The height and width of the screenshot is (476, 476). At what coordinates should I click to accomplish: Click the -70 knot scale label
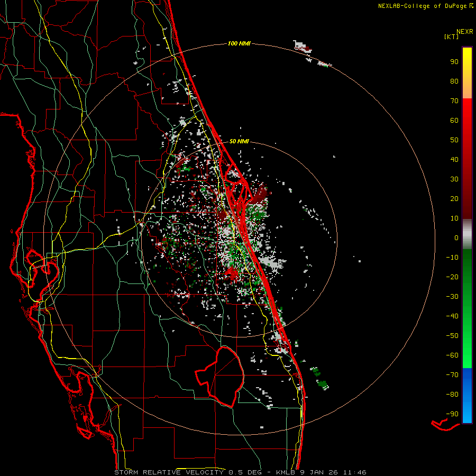[x=452, y=375]
